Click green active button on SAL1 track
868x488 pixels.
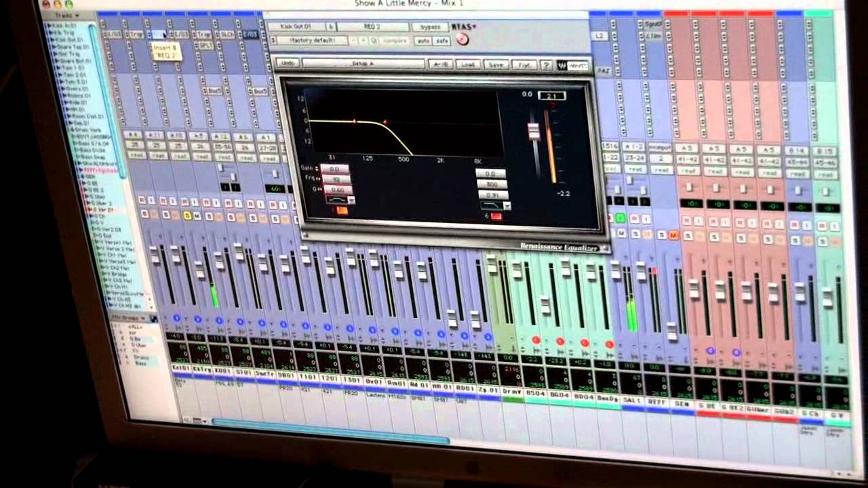tap(620, 218)
